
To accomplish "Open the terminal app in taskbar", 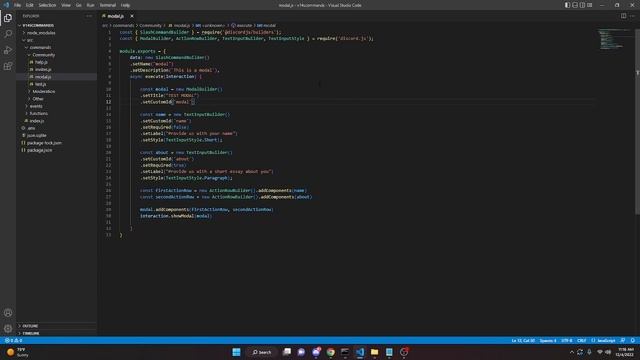I will [x=345, y=352].
